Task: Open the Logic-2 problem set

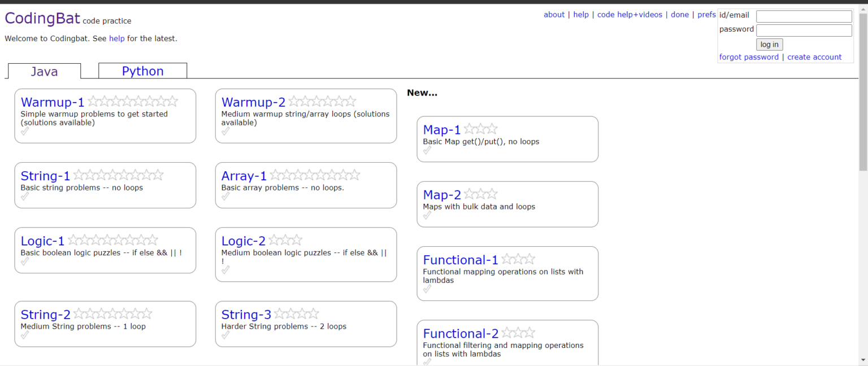Action: pyautogui.click(x=244, y=241)
